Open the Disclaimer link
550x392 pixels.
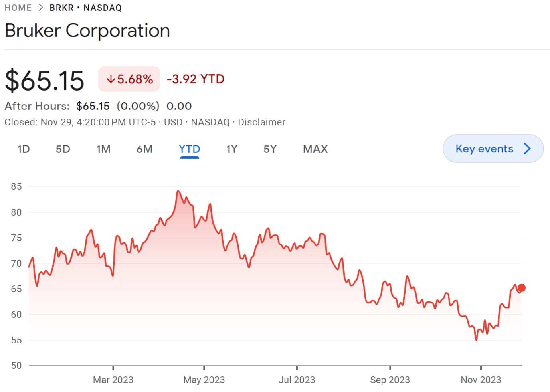pos(262,122)
